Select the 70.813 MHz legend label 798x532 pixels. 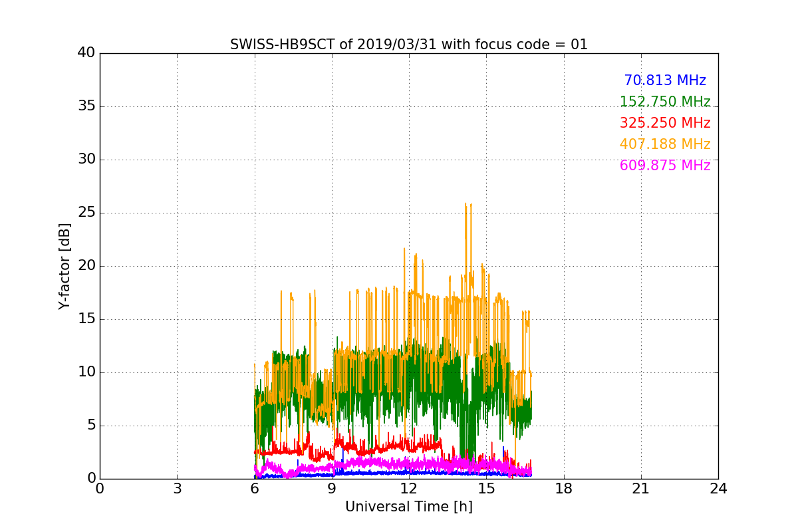[x=665, y=80]
